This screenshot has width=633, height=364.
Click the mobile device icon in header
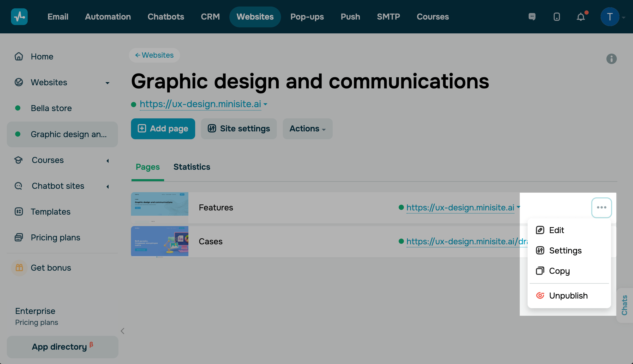point(557,17)
